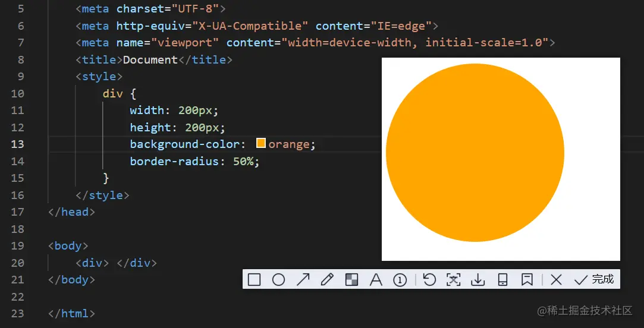Viewport: 644px width, 328px height.
Task: Click the 'Document' title text
Action: tap(150, 60)
